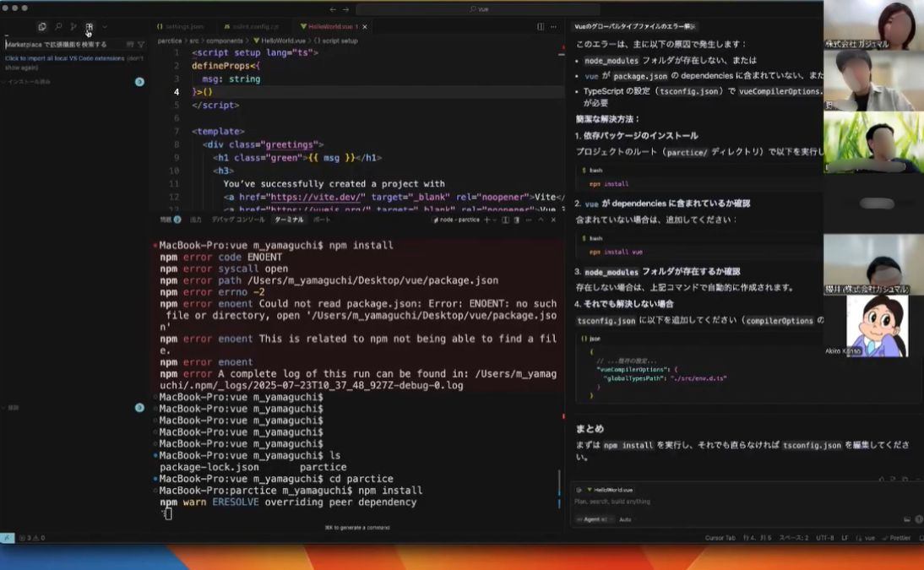The image size is (924, 570).
Task: Navigate back with the left arrow
Action: coord(333,8)
